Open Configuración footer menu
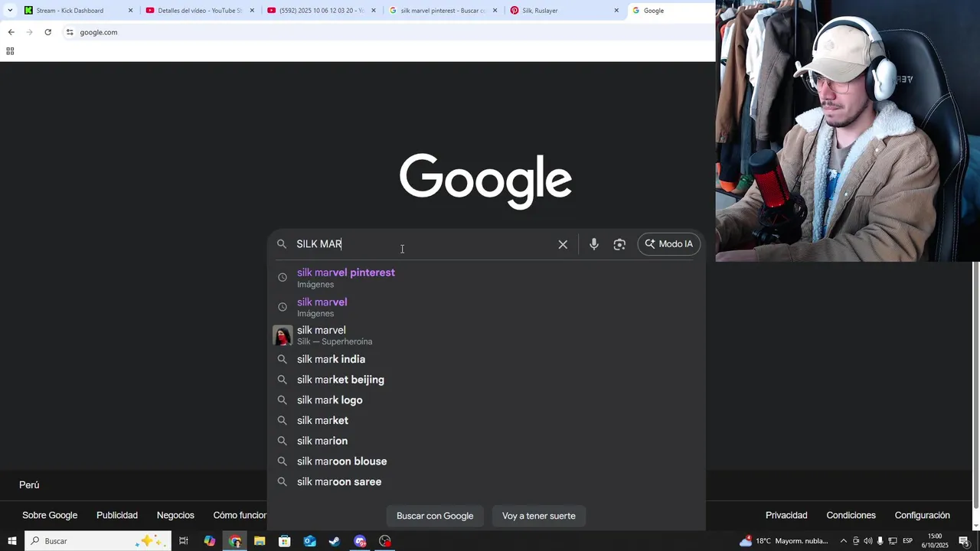Viewport: 980px width, 551px height. (922, 515)
